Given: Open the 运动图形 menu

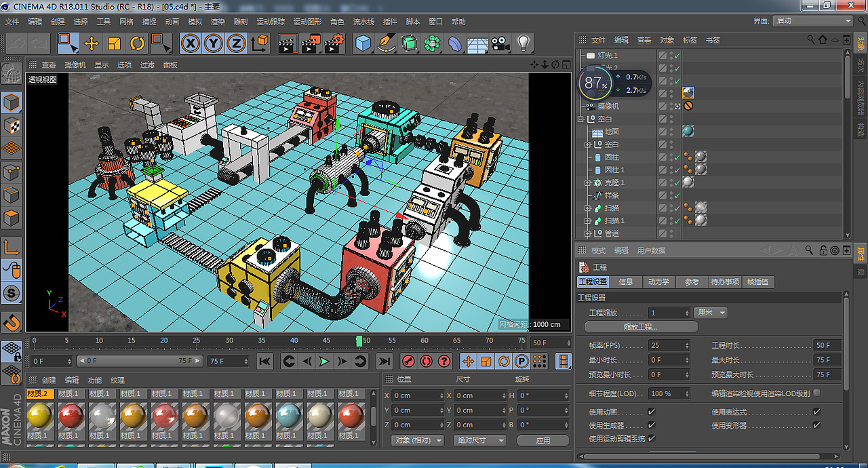Looking at the screenshot, I should (x=307, y=22).
